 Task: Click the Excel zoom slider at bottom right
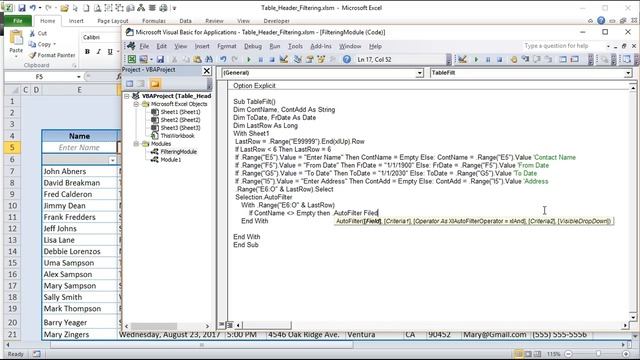[597, 354]
